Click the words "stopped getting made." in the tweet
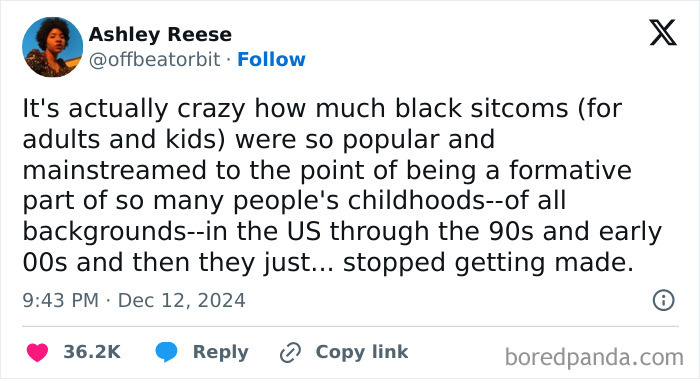 tap(488, 262)
